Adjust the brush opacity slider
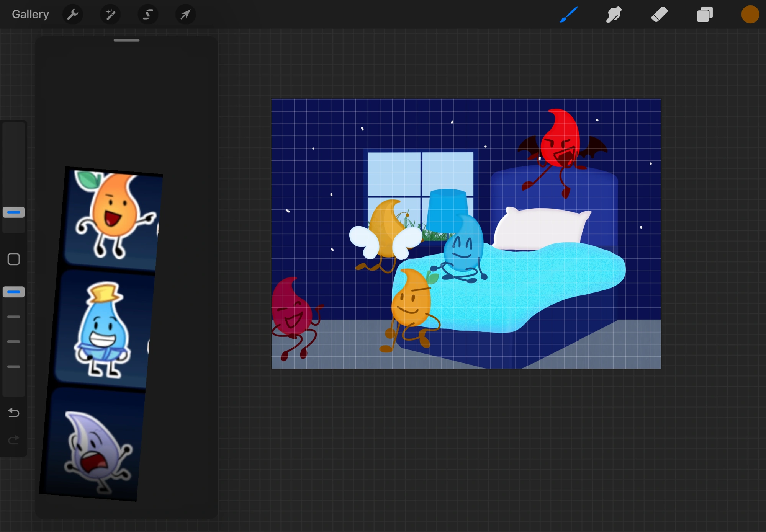 pos(13,292)
